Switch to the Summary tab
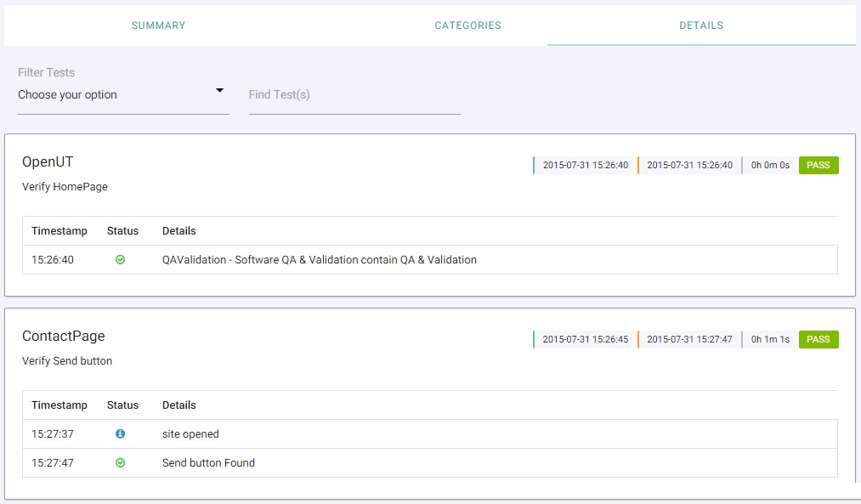 [x=158, y=25]
